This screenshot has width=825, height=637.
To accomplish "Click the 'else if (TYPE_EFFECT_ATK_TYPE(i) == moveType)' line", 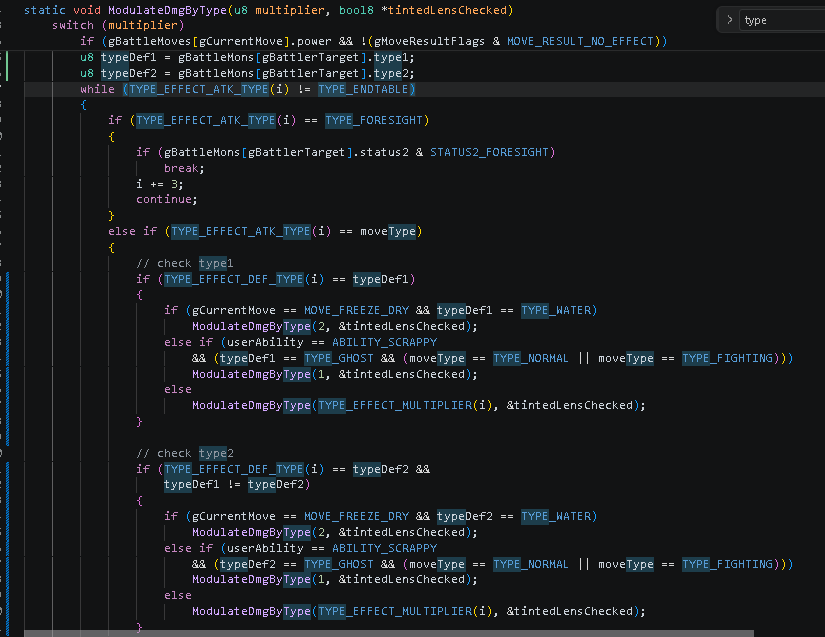I will (265, 231).
